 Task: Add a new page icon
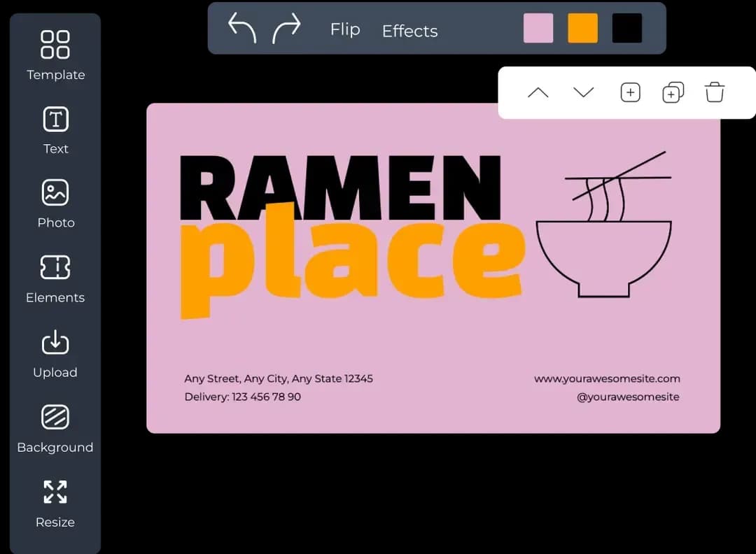630,92
